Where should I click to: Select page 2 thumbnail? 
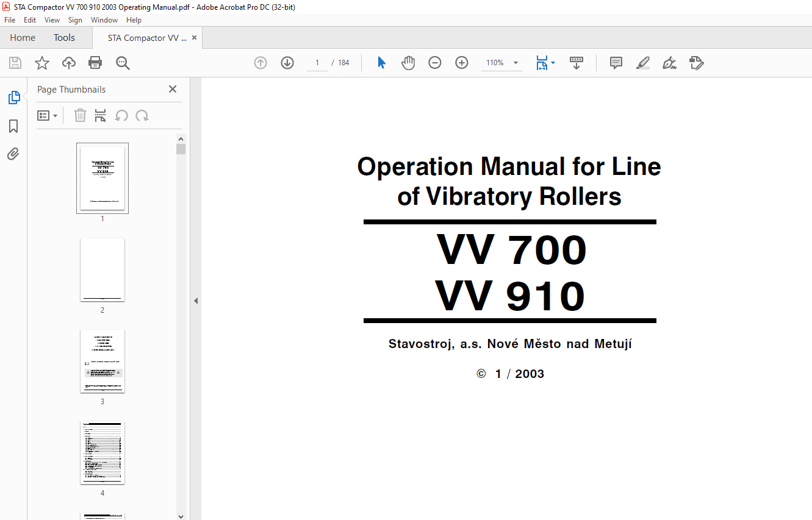102,269
